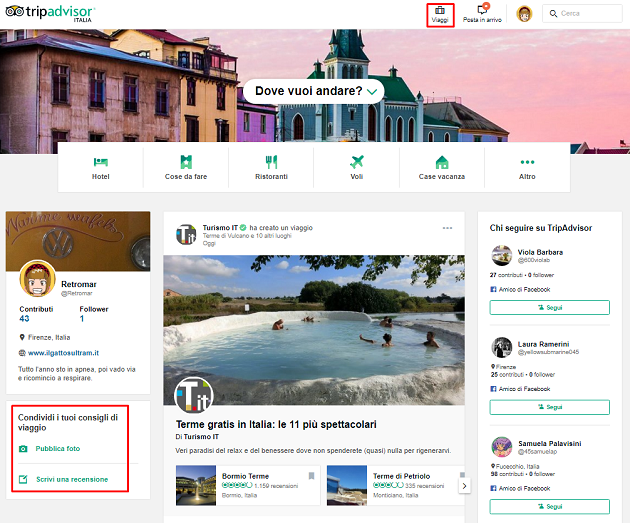Click the 1.159 recensioni text for Bormio Terme

(x=276, y=486)
